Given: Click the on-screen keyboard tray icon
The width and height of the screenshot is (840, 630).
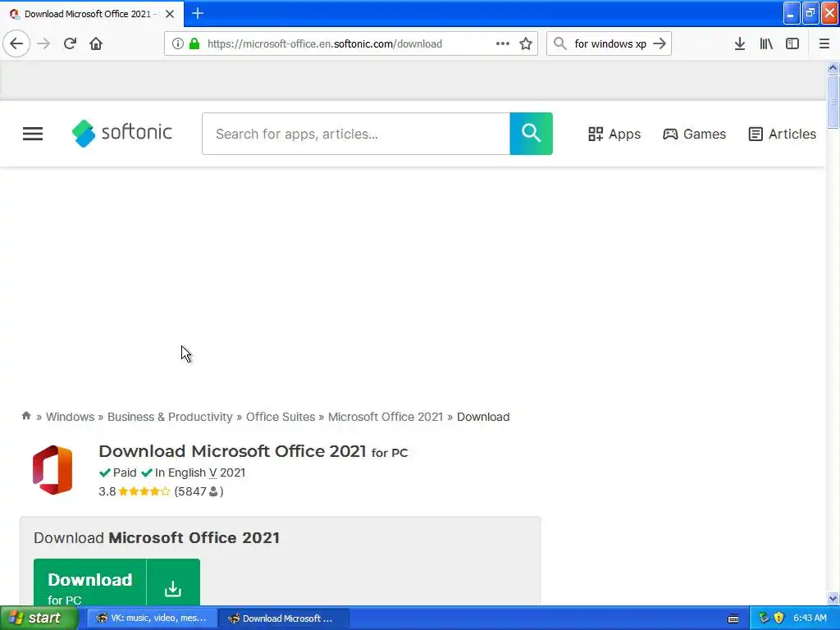Looking at the screenshot, I should [x=733, y=619].
